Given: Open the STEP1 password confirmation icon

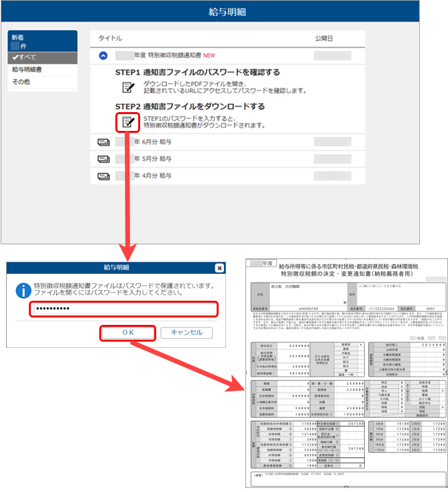Looking at the screenshot, I should pyautogui.click(x=128, y=87).
